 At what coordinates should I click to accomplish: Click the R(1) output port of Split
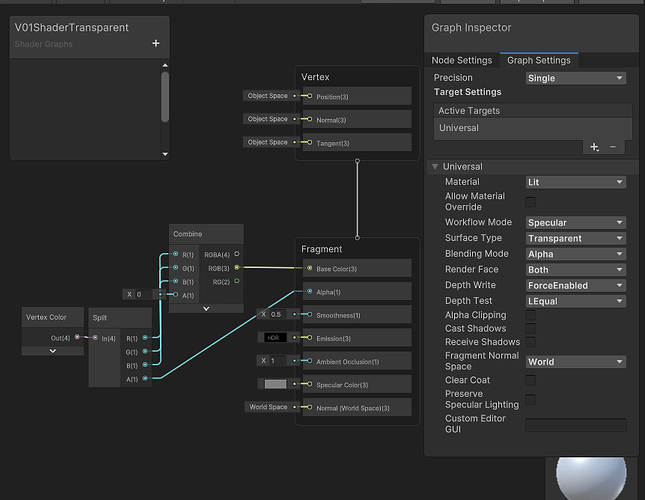145,338
